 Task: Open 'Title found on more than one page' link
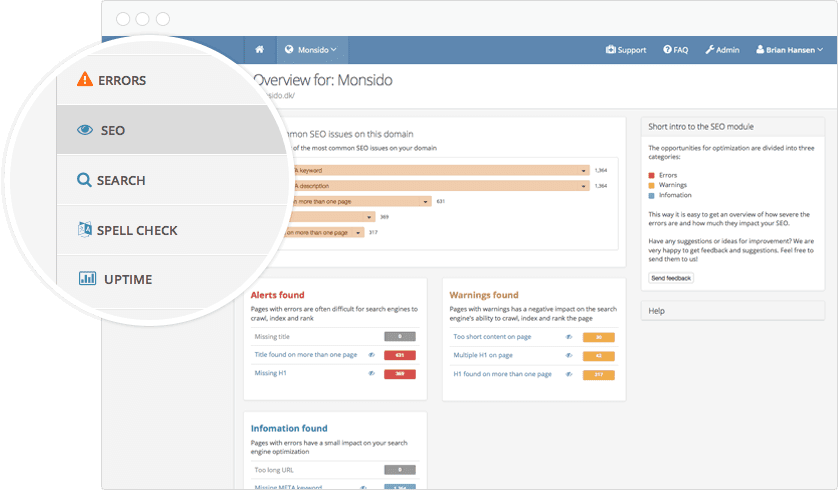pos(305,354)
